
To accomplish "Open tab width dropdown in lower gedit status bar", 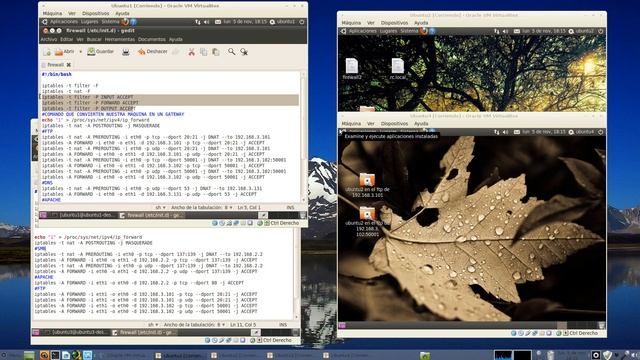I will click(x=194, y=325).
